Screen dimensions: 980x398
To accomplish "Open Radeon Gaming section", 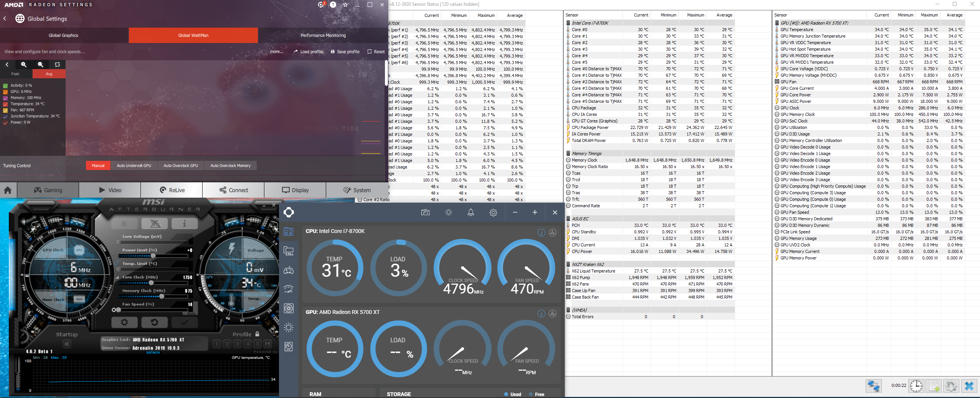I will [48, 190].
